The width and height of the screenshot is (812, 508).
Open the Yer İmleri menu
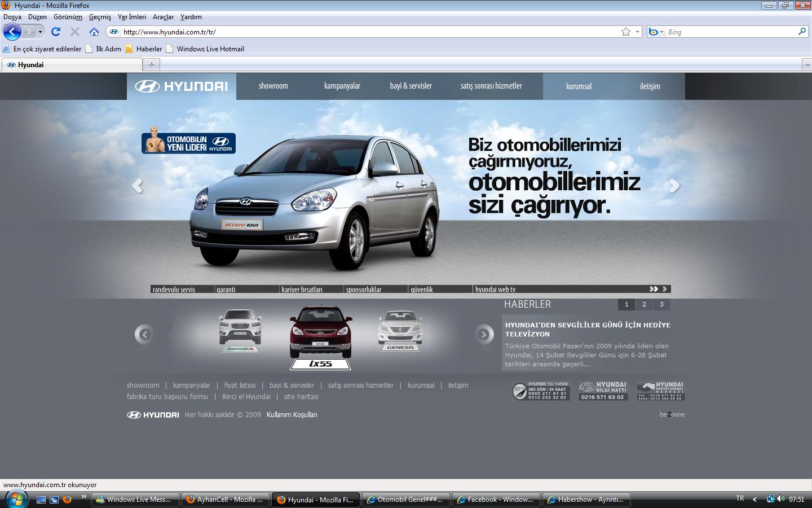(x=132, y=17)
